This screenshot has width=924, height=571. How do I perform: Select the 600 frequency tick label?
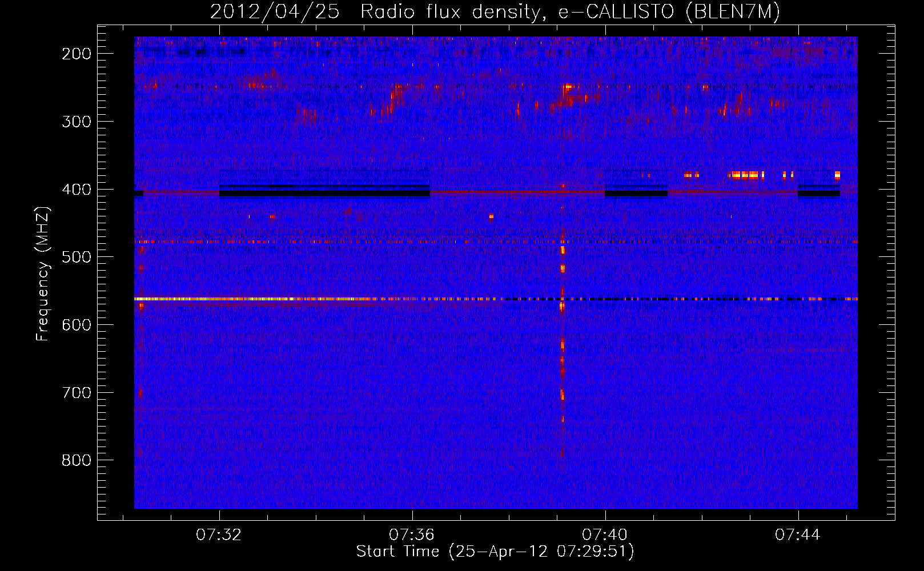click(x=77, y=325)
